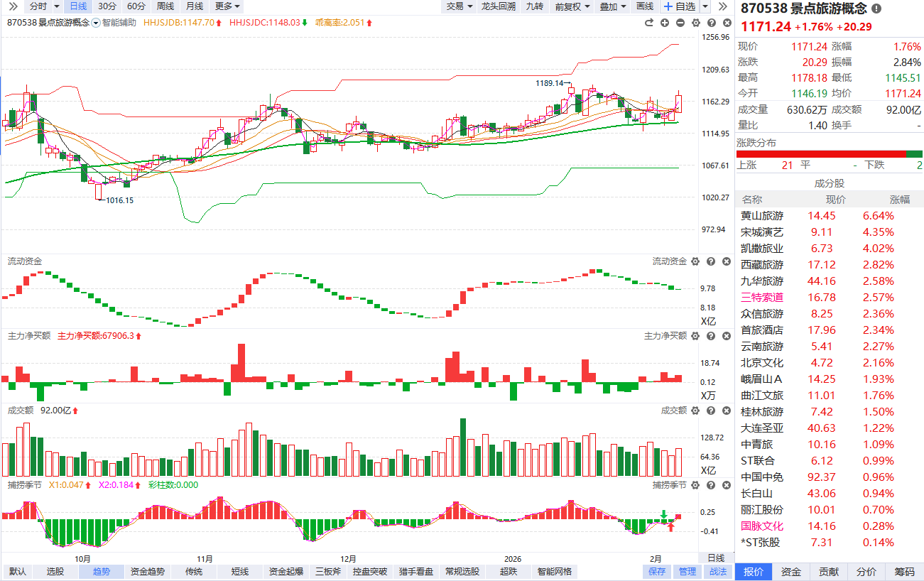Open main chart settings gear icon
Image resolution: width=924 pixels, height=581 pixels.
695,23
